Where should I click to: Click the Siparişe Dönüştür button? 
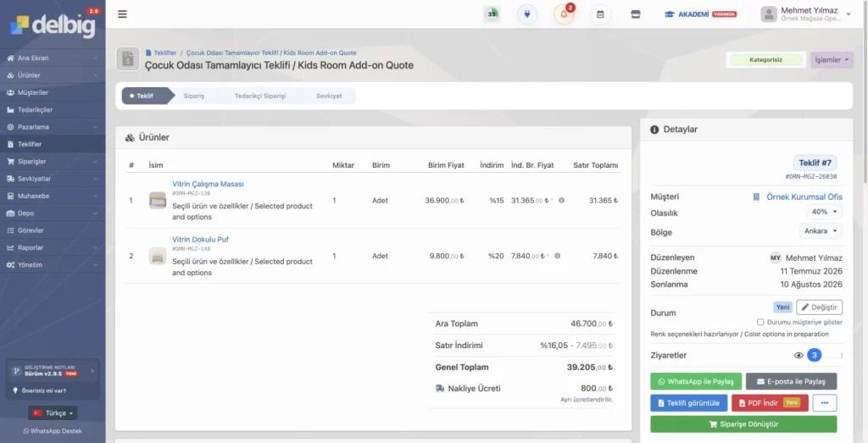(743, 424)
